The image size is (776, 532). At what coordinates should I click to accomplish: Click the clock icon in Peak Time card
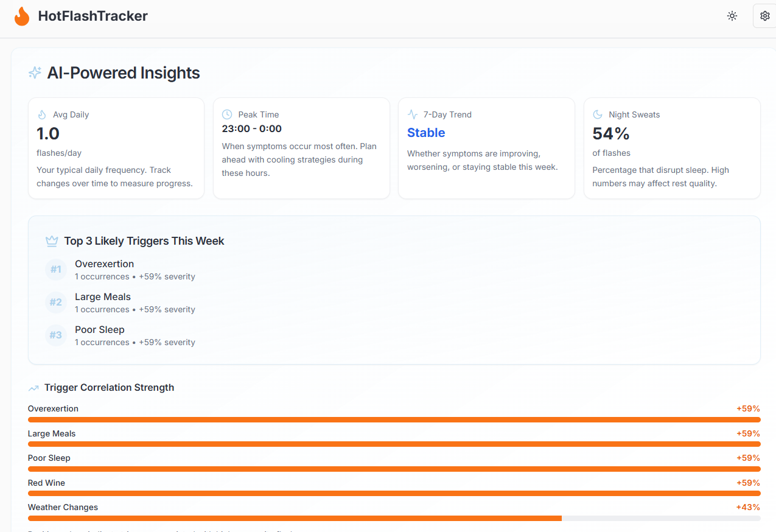click(227, 114)
